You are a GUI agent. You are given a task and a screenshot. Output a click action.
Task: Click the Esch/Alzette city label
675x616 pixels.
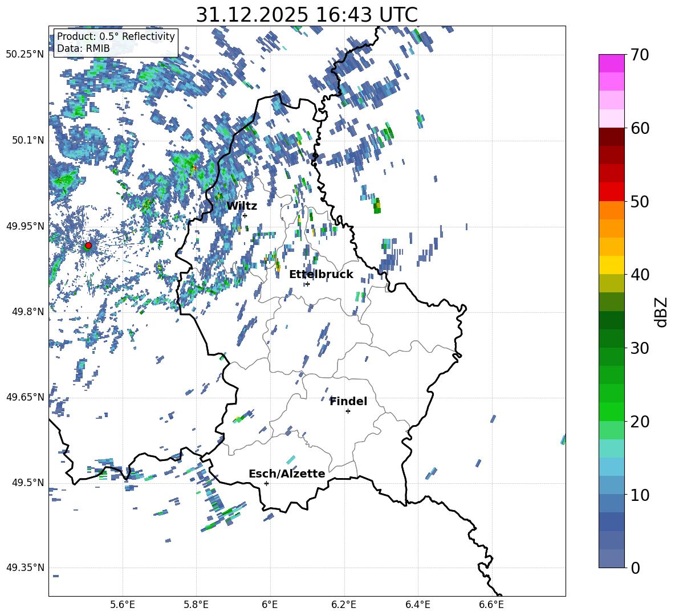click(x=287, y=474)
